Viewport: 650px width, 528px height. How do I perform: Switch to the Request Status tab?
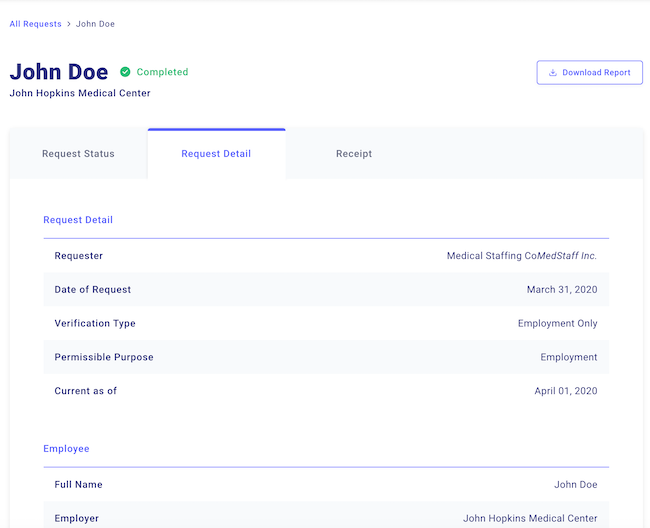point(78,154)
